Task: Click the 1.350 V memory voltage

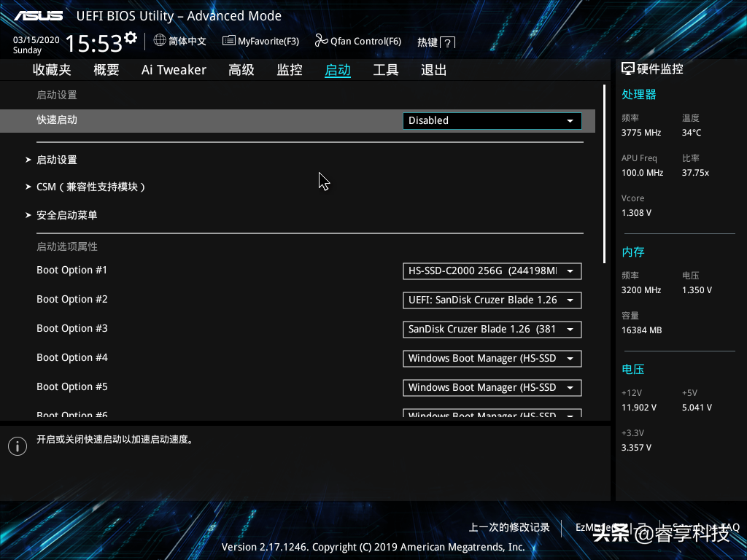Action: [x=697, y=290]
